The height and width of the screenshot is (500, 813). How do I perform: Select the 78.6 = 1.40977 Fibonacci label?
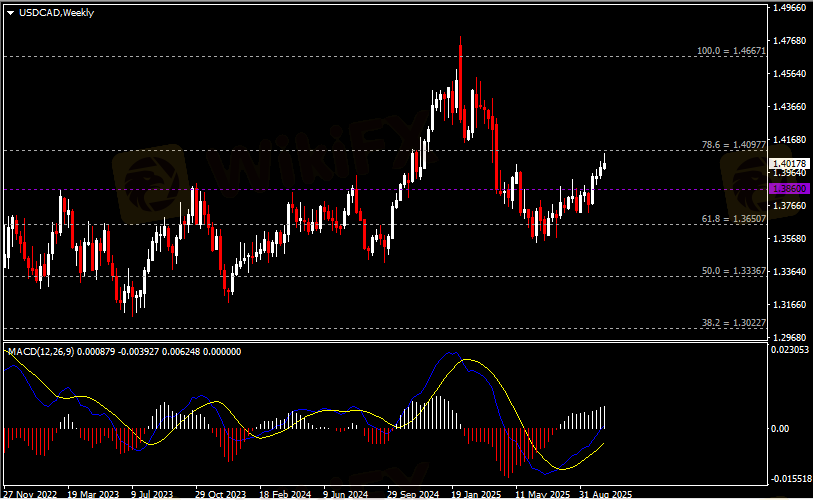pyautogui.click(x=733, y=145)
